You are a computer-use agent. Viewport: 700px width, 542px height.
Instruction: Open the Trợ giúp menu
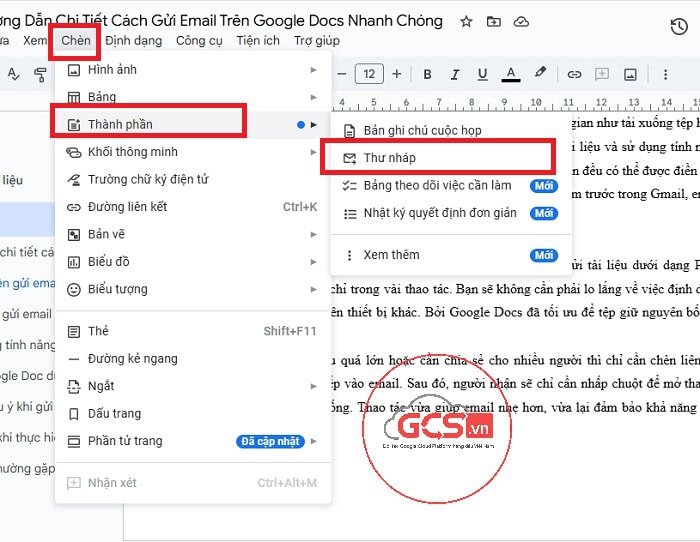pos(317,41)
